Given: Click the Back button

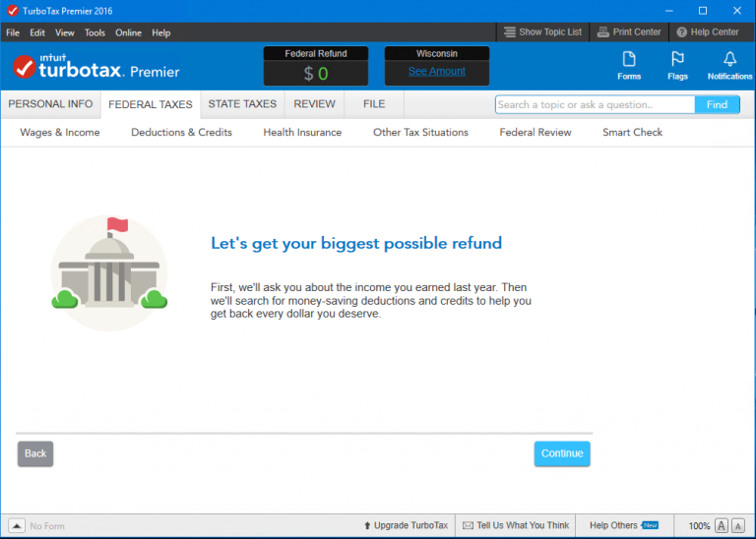Looking at the screenshot, I should click(35, 453).
